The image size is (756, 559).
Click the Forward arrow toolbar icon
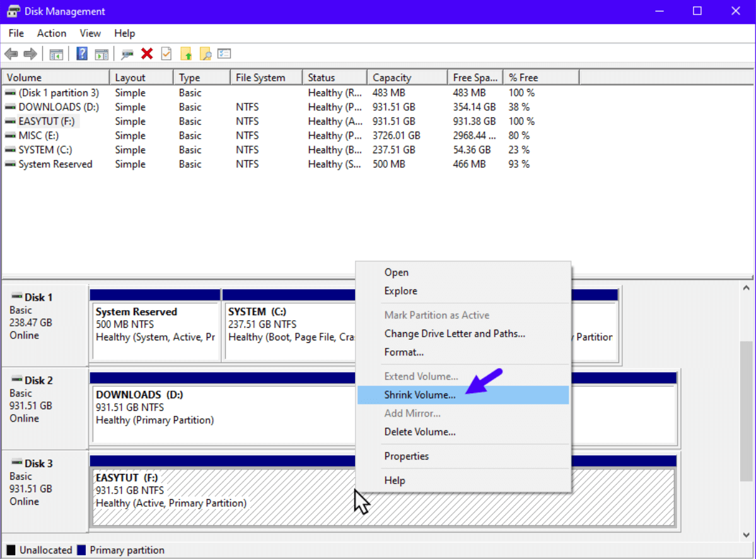[x=30, y=54]
